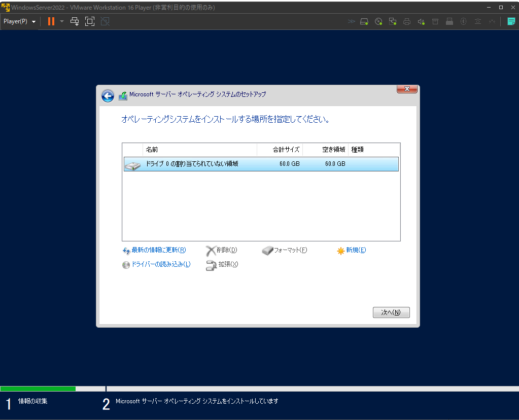Click the sound card icon in the toolbar
The width and height of the screenshot is (519, 420).
421,21
